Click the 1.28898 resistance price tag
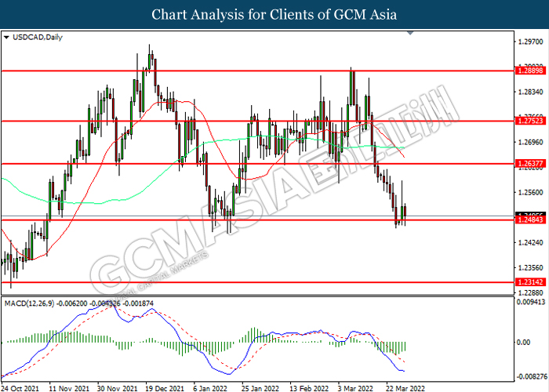 point(530,71)
